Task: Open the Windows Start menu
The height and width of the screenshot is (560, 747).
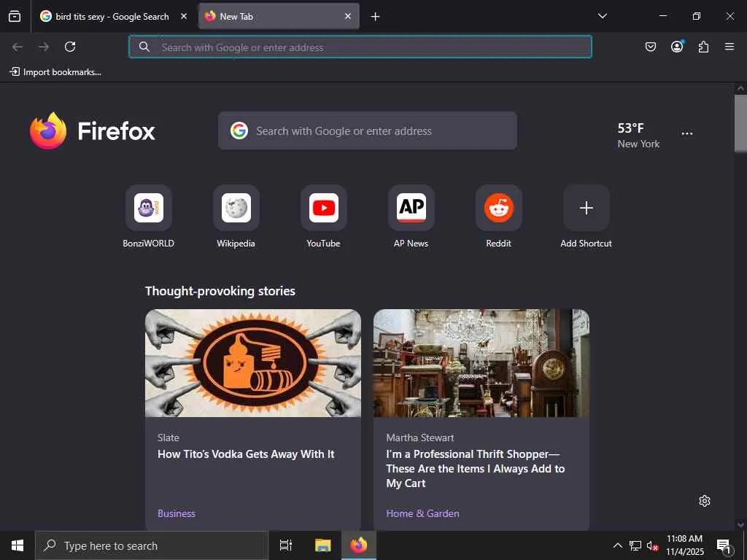Action: [18, 545]
